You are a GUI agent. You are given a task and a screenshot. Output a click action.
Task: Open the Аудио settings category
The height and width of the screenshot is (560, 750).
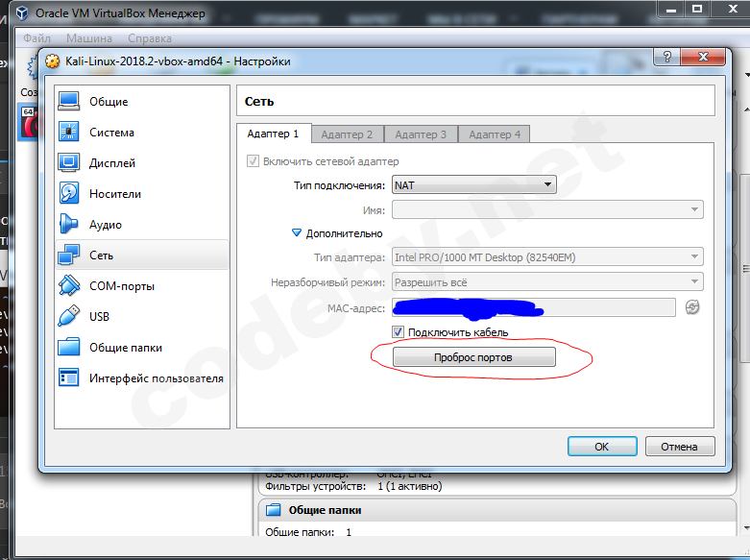pos(141,225)
